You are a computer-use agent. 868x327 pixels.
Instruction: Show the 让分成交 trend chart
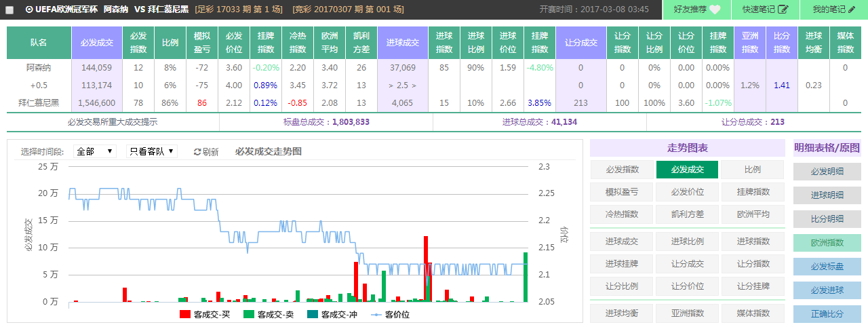click(x=687, y=263)
